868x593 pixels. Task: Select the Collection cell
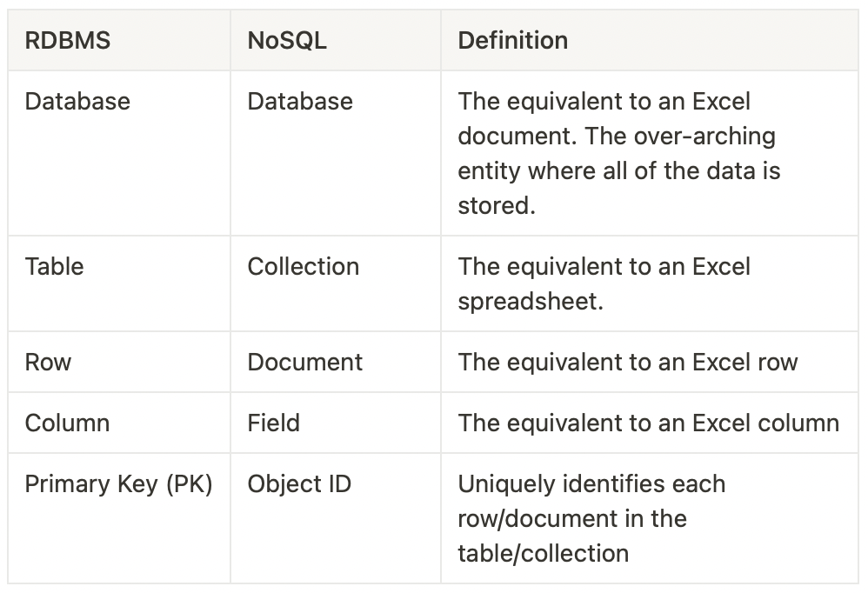coord(304,266)
